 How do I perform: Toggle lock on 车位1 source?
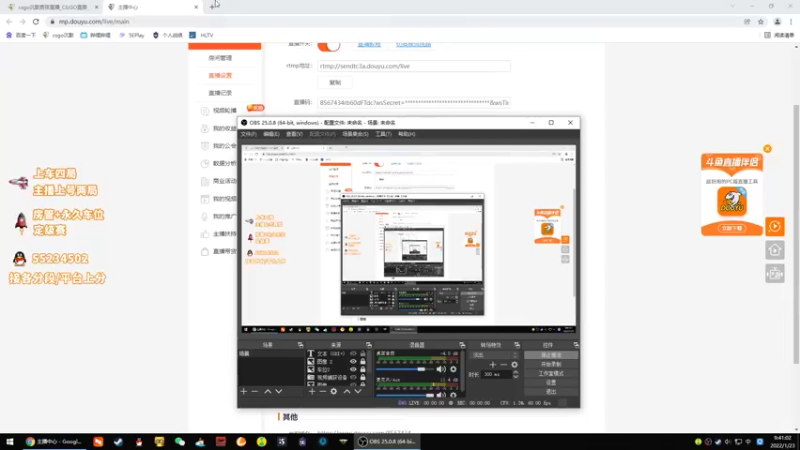(x=363, y=369)
